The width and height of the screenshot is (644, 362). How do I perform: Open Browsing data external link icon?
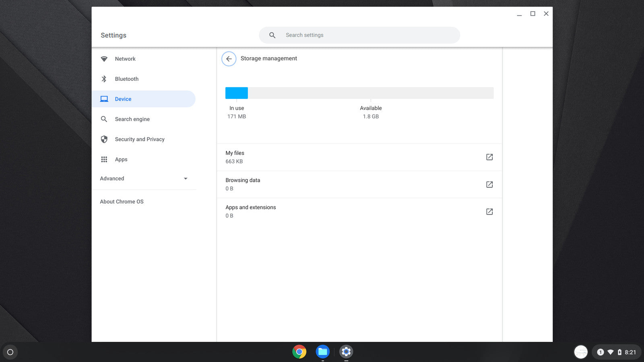tap(489, 185)
